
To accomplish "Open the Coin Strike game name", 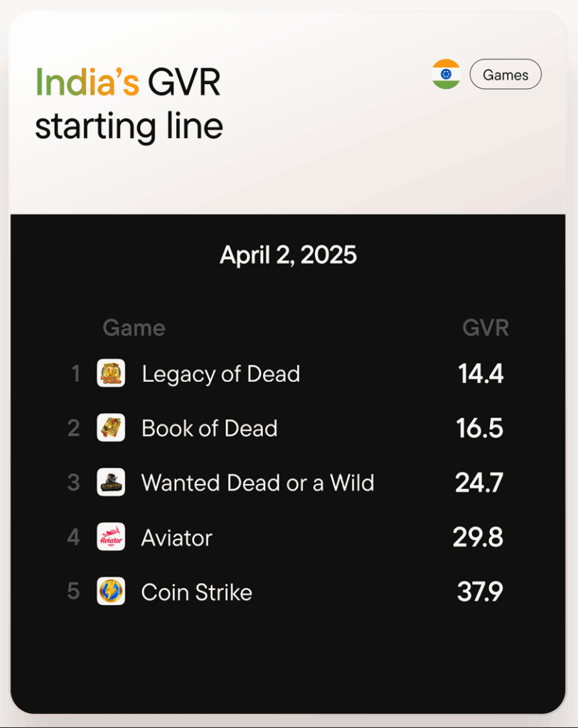I will (196, 592).
